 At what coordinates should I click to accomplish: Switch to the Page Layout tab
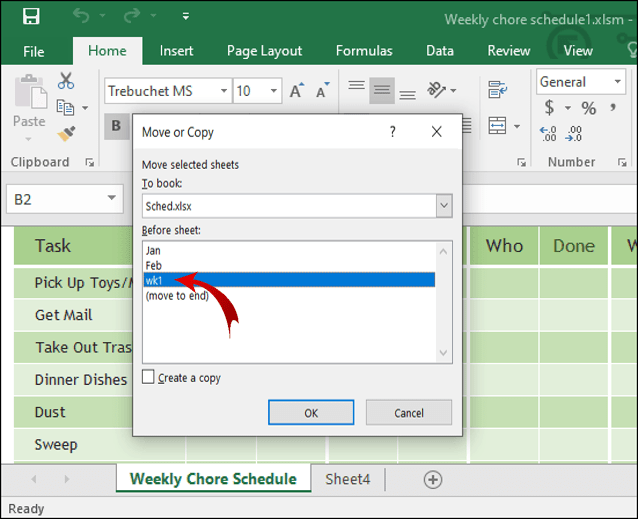click(x=264, y=51)
